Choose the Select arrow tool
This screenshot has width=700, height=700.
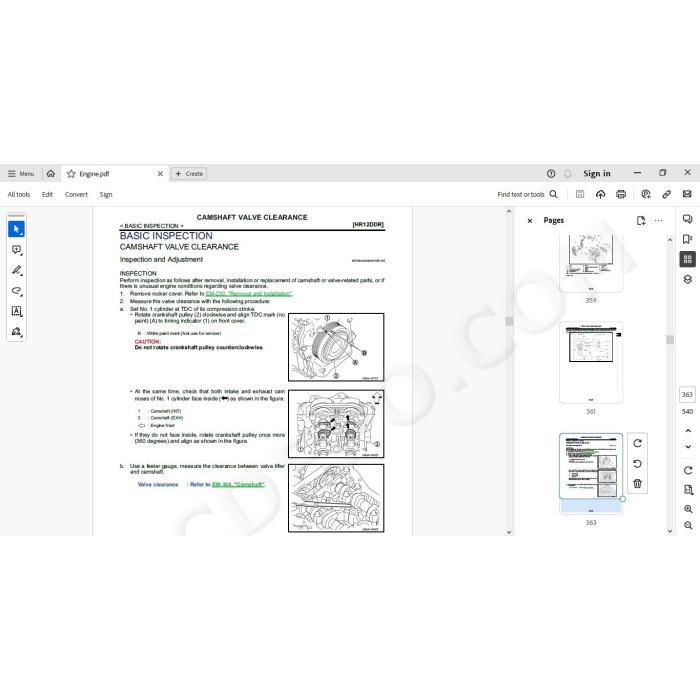[x=17, y=229]
